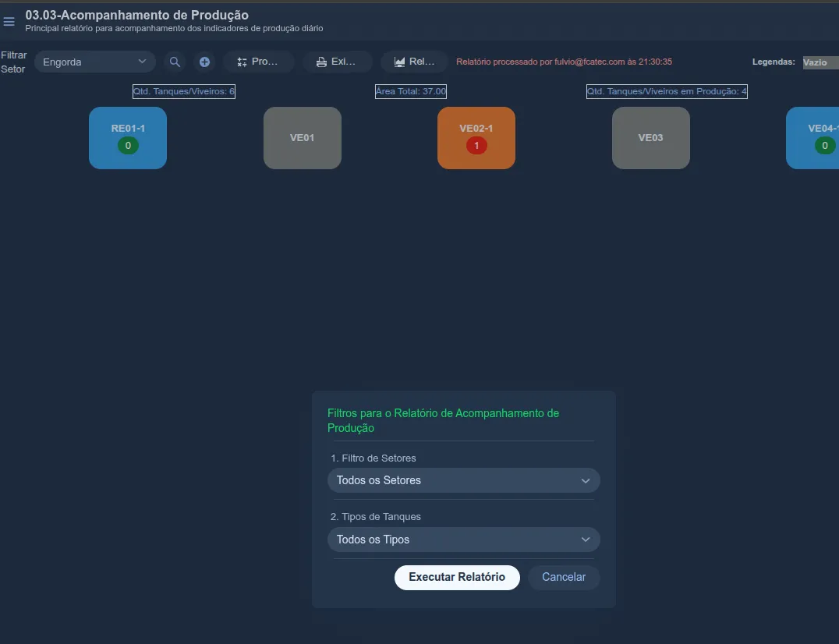Viewport: 839px width, 644px height.
Task: Open the hamburger navigation menu
Action: click(9, 21)
